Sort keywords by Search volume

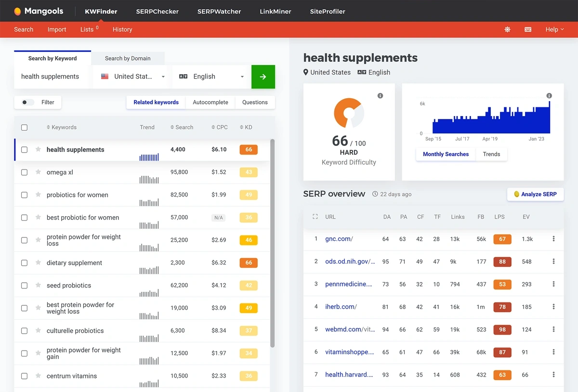[x=182, y=127]
